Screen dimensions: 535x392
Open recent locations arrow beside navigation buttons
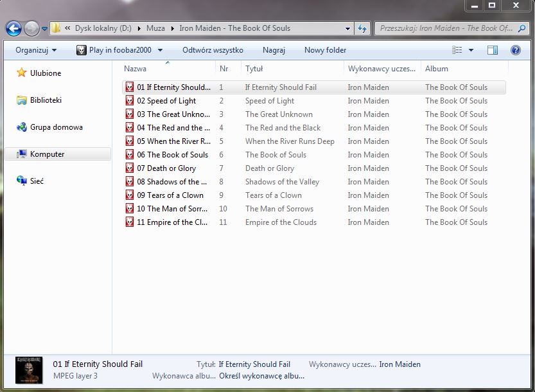[44, 29]
